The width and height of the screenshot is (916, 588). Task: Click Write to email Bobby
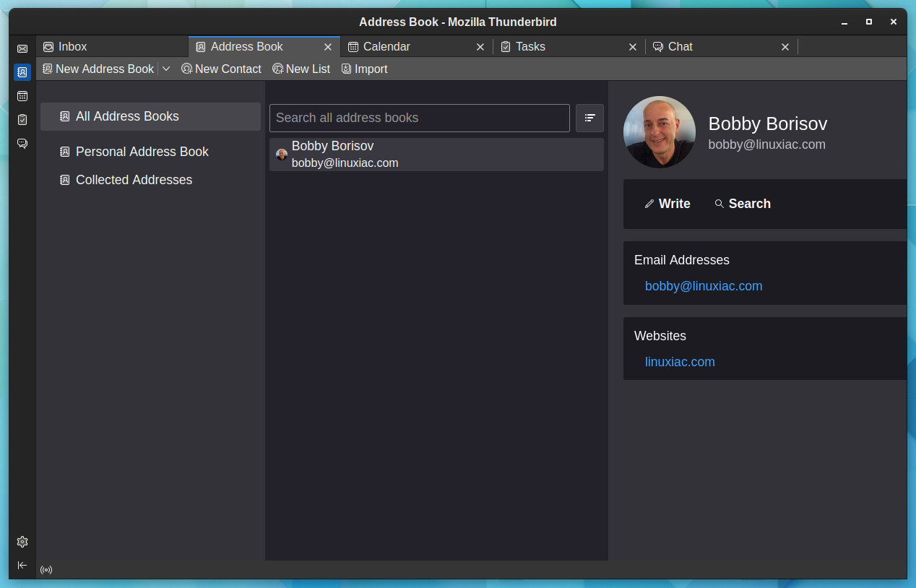[x=667, y=204]
